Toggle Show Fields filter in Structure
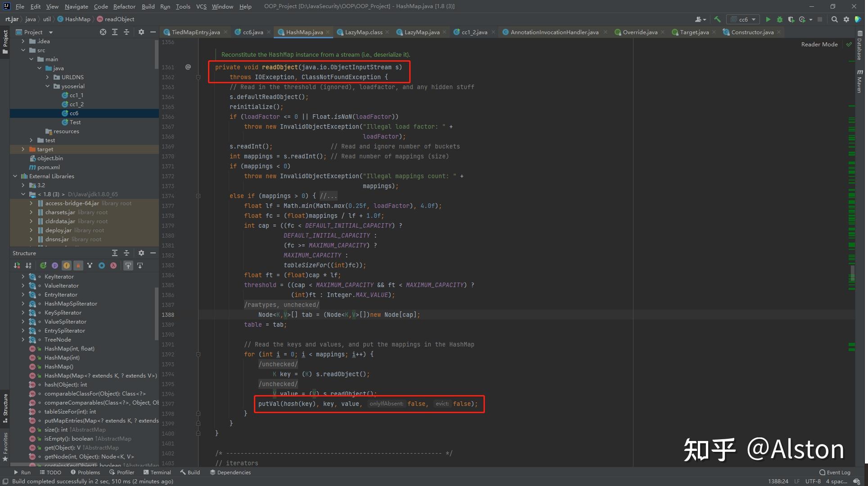The height and width of the screenshot is (486, 868). point(67,265)
